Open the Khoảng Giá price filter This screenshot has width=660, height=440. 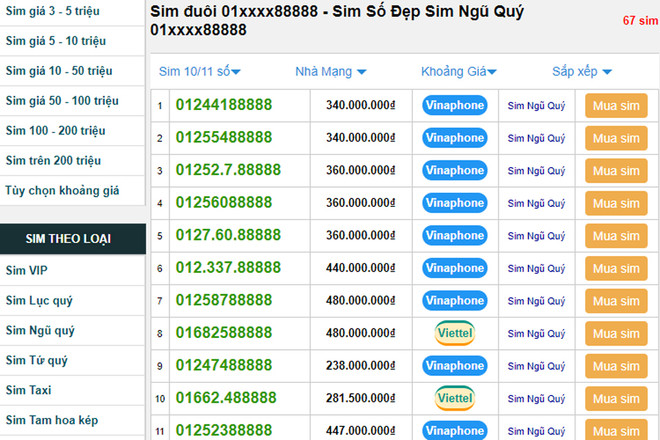(459, 72)
